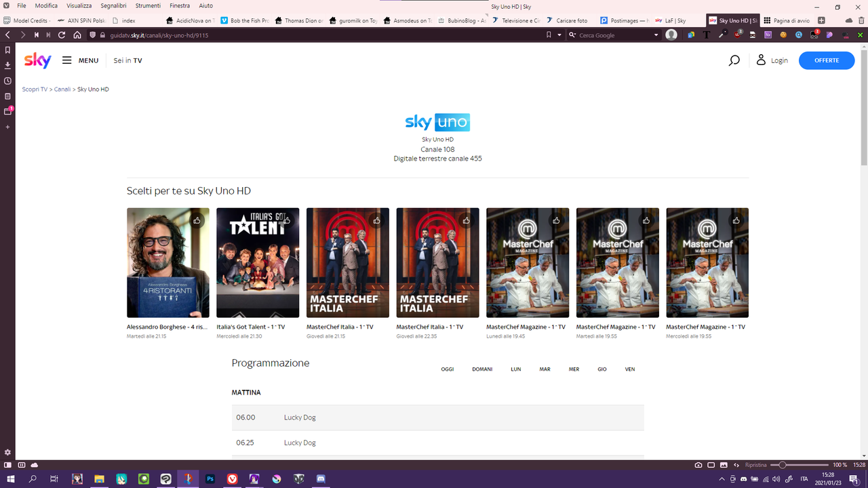Open Vivaldi settings gear in sidebar
The width and height of the screenshot is (868, 488).
pyautogui.click(x=7, y=452)
